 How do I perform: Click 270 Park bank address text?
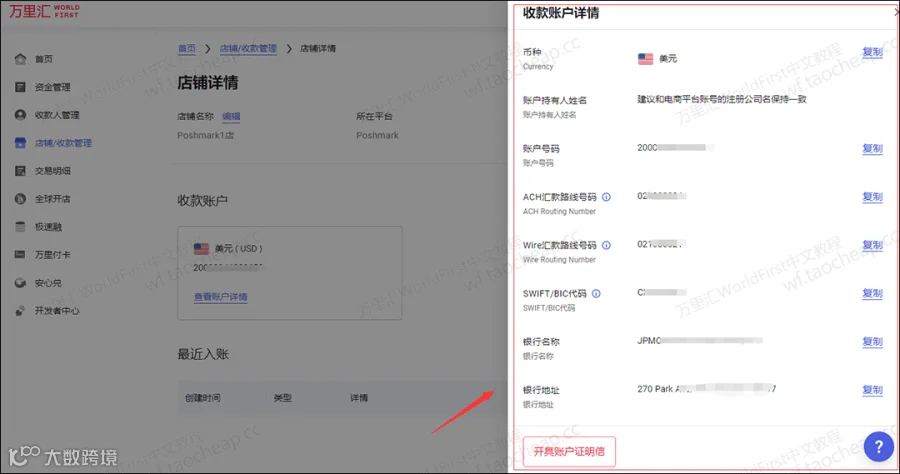(x=707, y=388)
